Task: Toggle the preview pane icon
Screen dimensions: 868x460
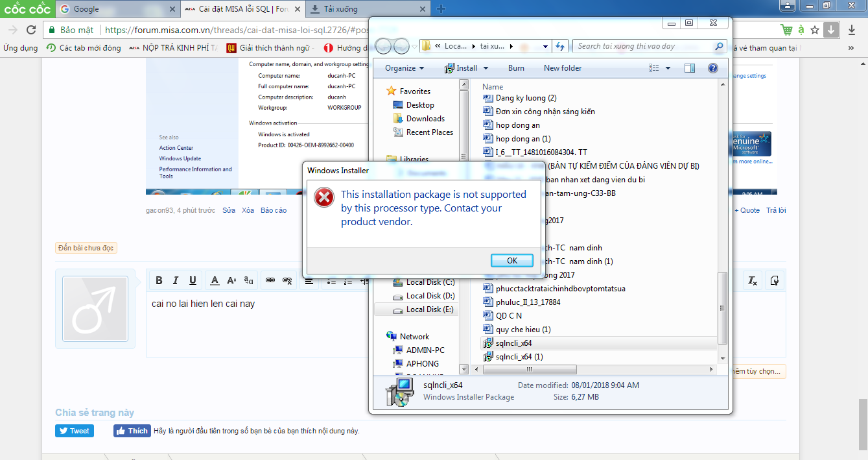Action: point(690,68)
